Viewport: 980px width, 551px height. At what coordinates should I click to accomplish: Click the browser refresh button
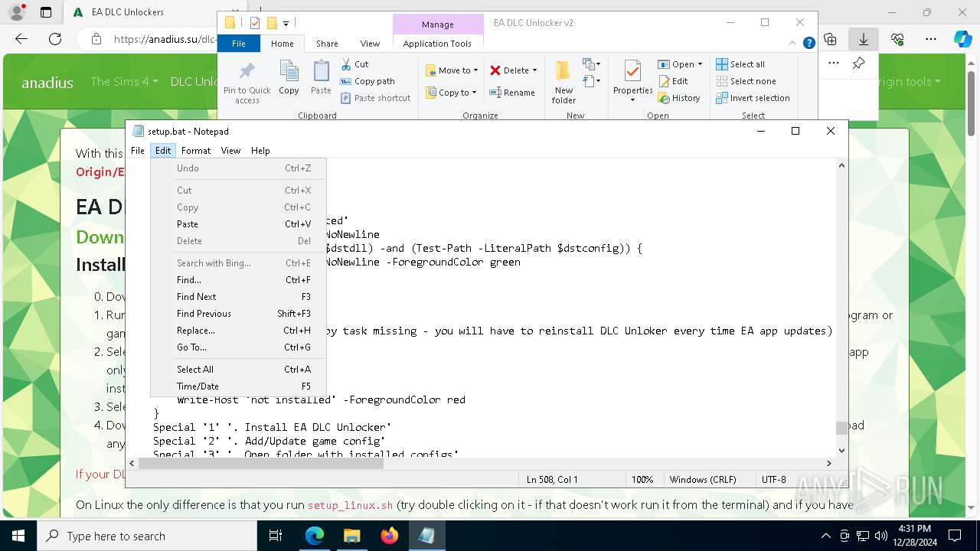click(x=55, y=38)
